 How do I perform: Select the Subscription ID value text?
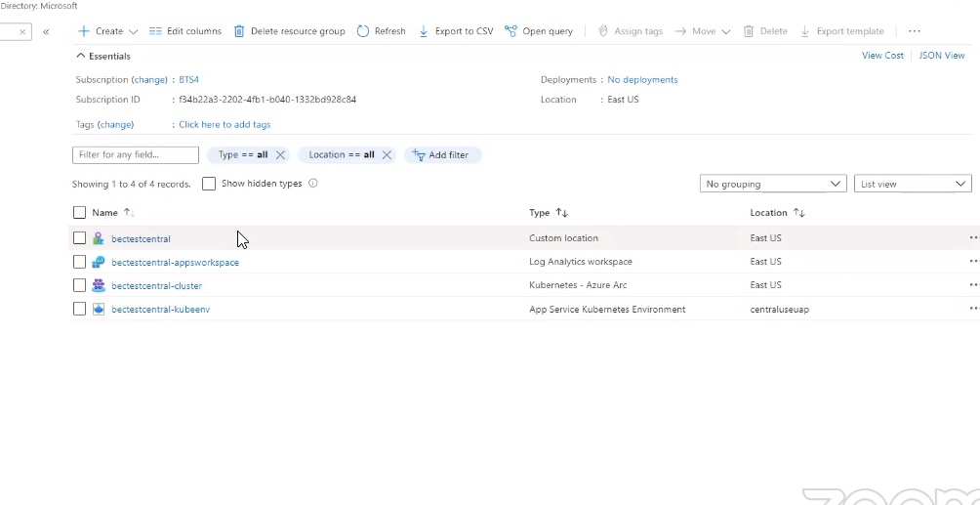tap(267, 100)
